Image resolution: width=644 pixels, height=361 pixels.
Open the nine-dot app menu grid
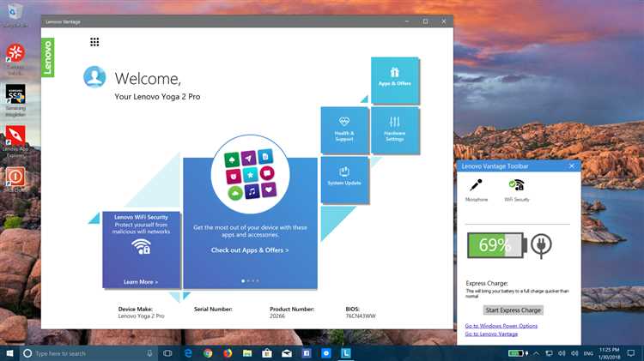[94, 42]
